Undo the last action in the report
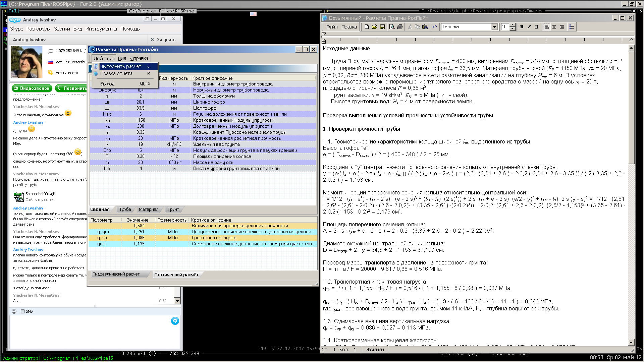This screenshot has width=644, height=362. [x=434, y=27]
